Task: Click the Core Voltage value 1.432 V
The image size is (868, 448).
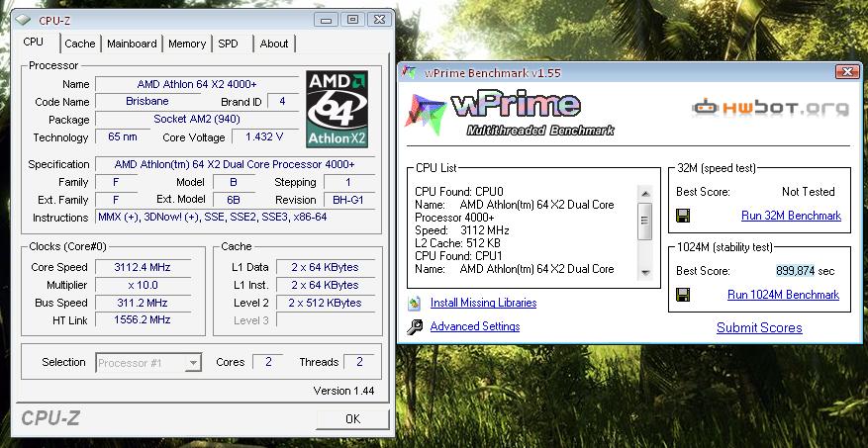Action: coord(264,136)
